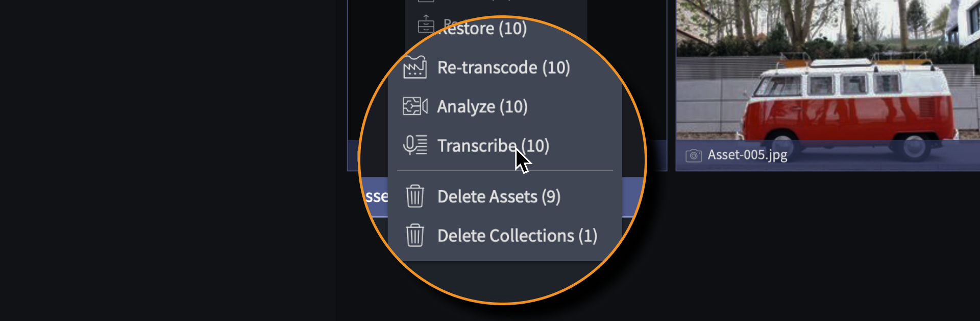This screenshot has height=321, width=980.
Task: Choose Re-transcode (10) from context menu
Action: pos(504,67)
